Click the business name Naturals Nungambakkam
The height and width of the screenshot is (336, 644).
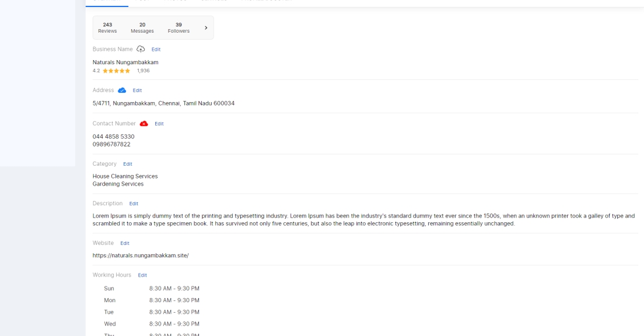click(x=125, y=62)
